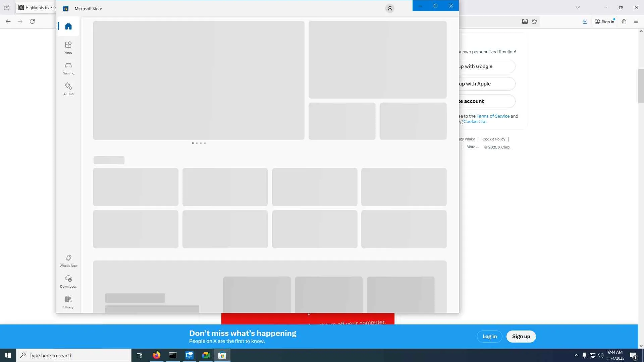Open the Terms of Service link

click(493, 116)
